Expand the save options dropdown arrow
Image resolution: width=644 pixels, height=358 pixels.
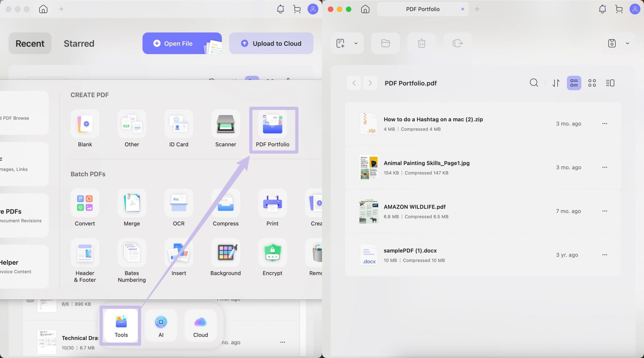627,43
